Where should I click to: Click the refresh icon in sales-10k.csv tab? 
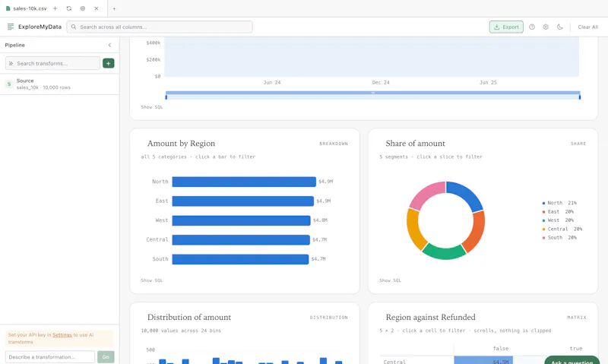pos(69,8)
